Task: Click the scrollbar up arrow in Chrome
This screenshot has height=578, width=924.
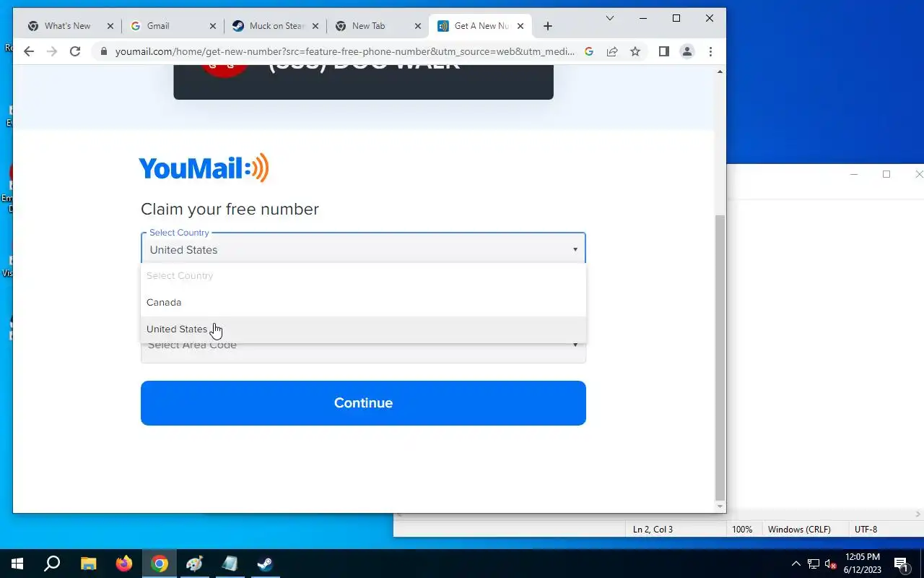Action: pyautogui.click(x=720, y=72)
